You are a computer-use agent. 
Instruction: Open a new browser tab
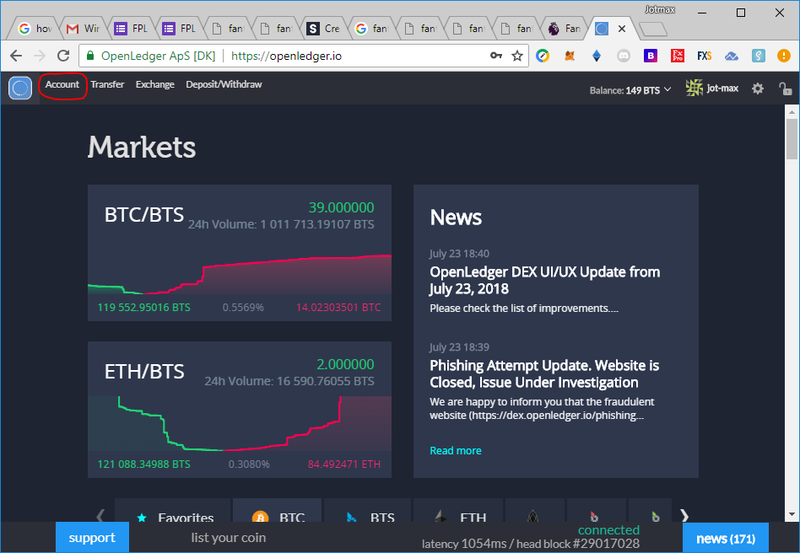click(x=653, y=30)
